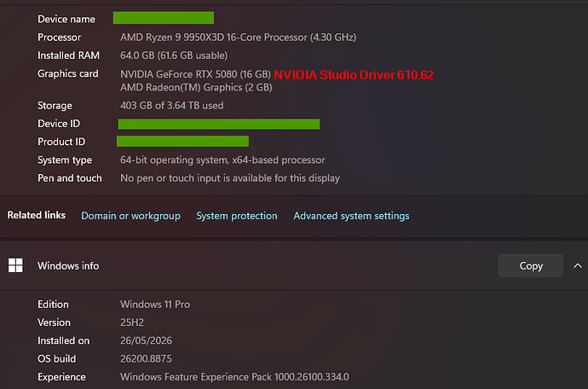Copy the Windows info details
Screen dimensions: 588x389
point(531,266)
